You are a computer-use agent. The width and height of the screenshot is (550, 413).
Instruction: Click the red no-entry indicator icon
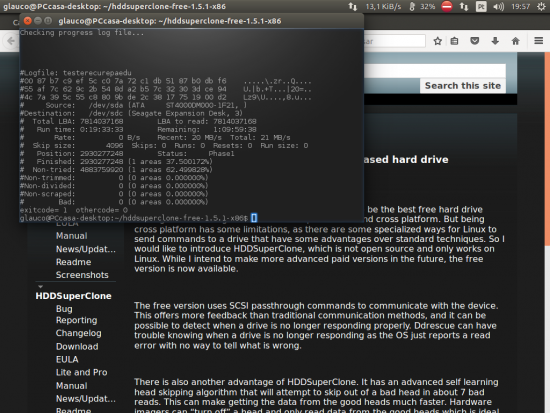447,6
